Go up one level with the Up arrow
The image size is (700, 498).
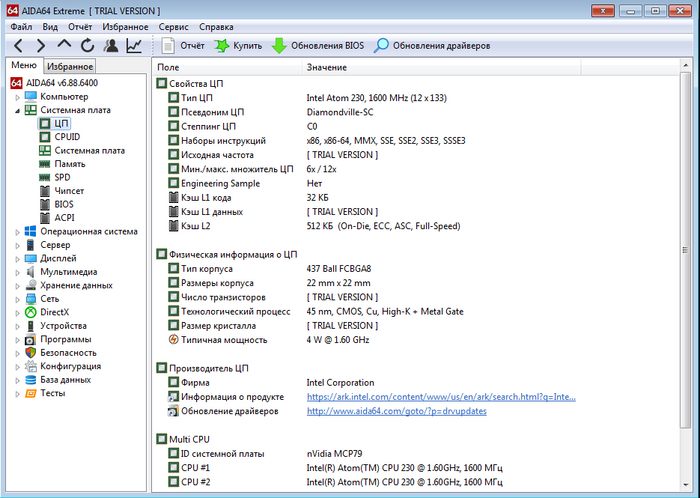click(64, 46)
